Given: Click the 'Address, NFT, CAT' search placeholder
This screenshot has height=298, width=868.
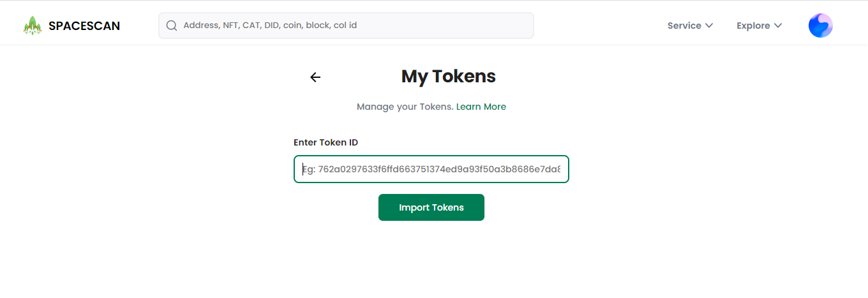Looking at the screenshot, I should pyautogui.click(x=270, y=26).
